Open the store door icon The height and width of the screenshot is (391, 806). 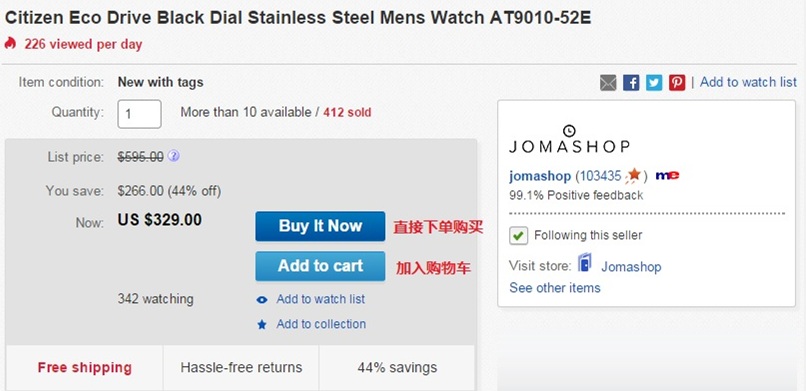point(585,263)
